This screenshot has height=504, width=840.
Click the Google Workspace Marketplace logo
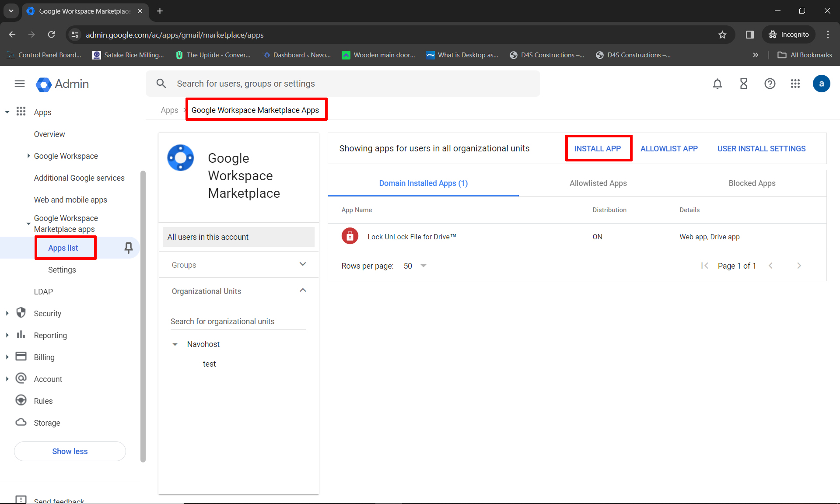pyautogui.click(x=180, y=158)
